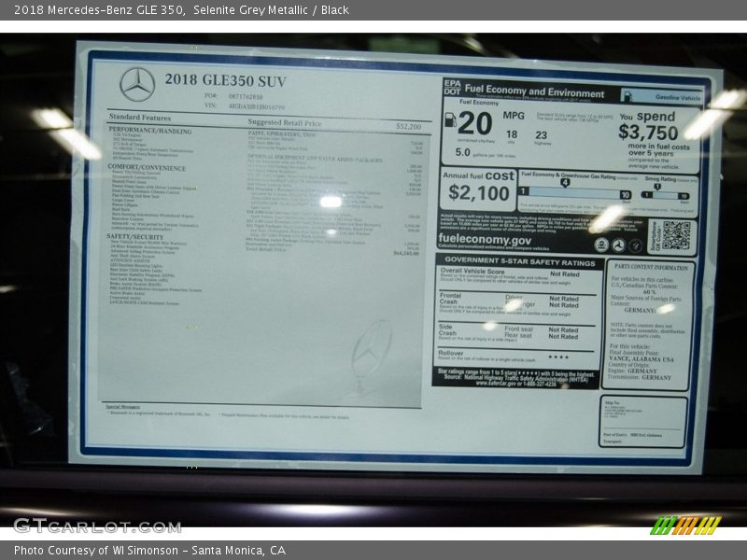Click the 'PERFORMANCE/HANDLING' section heading

coord(150,131)
